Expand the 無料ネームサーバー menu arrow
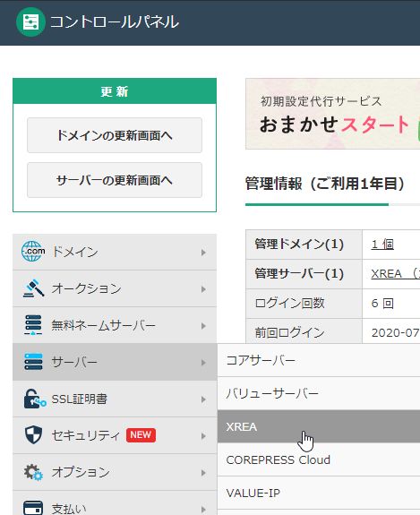The width and height of the screenshot is (420, 515). click(x=203, y=326)
